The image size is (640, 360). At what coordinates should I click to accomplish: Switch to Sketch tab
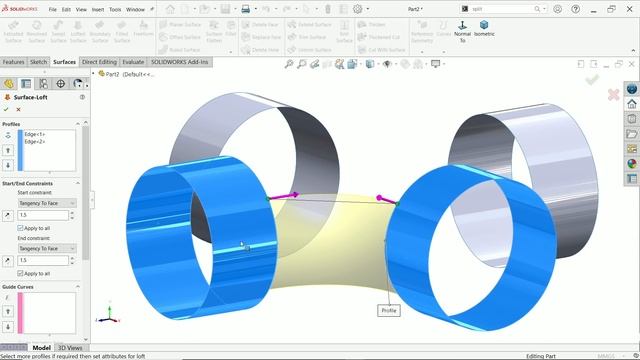pyautogui.click(x=38, y=62)
